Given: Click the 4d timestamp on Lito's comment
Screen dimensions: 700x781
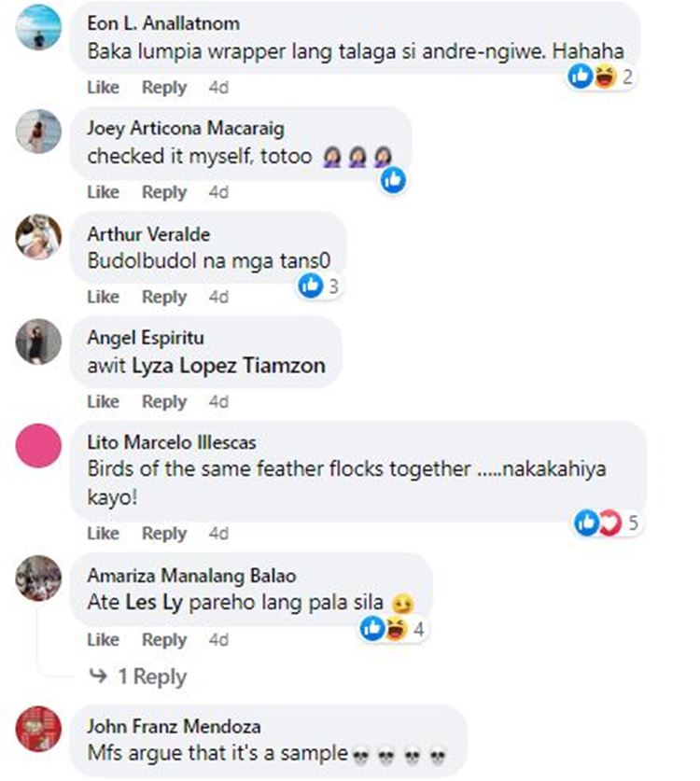Looking at the screenshot, I should point(218,534).
